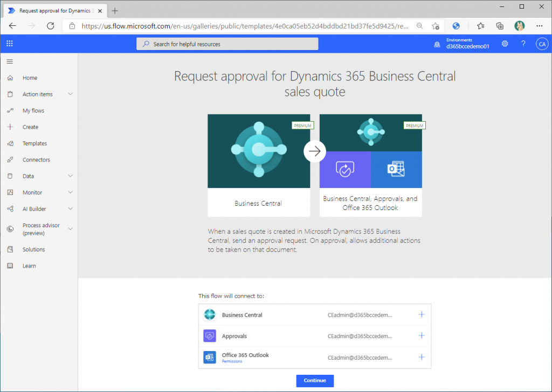Click the Learn book icon
Screen dimensions: 552x392
[10, 266]
